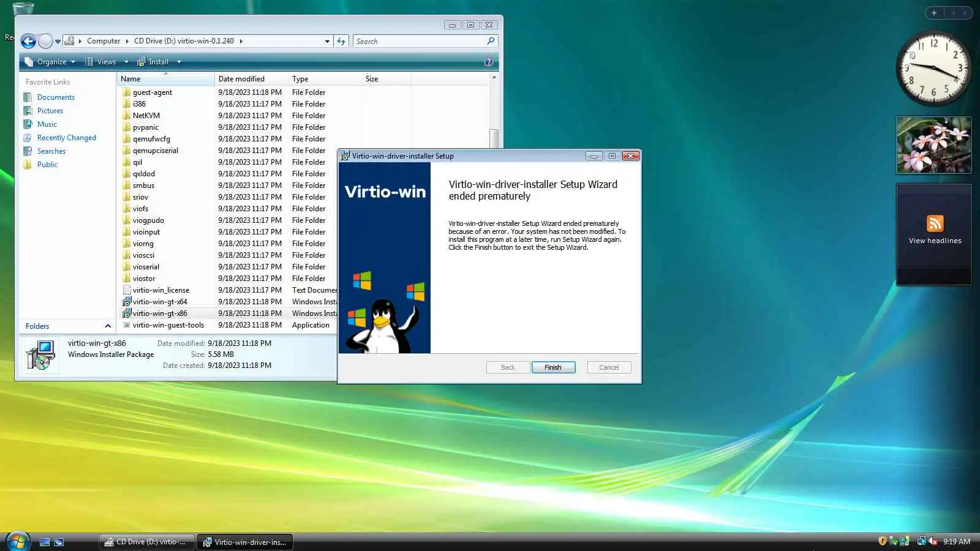Click the sidebar add gadgets plus button
Screen dimensions: 980x551
(934, 12)
